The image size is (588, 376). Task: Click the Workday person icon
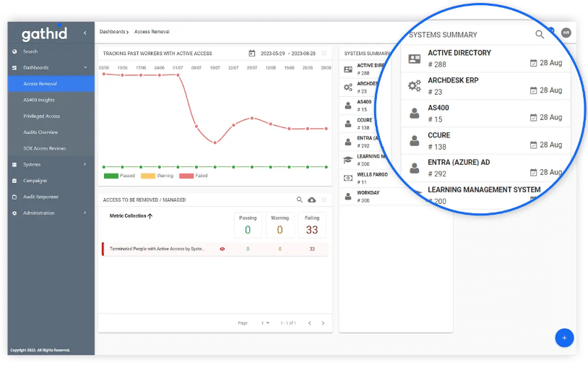point(348,196)
